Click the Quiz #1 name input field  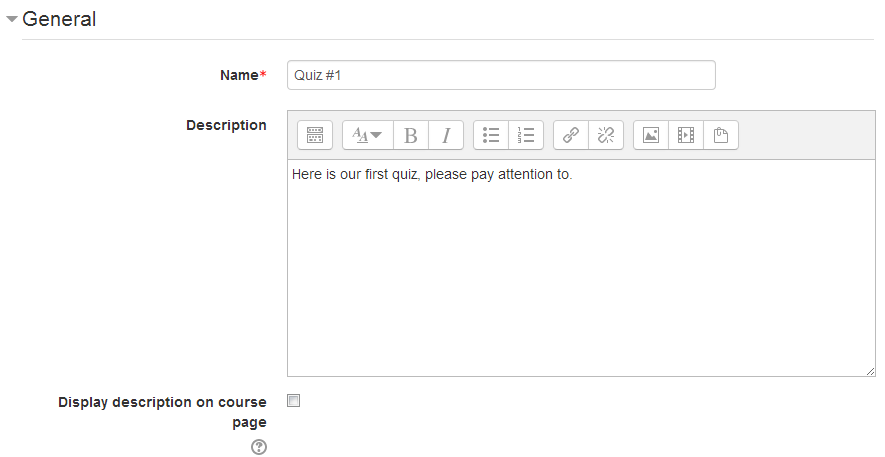click(501, 75)
